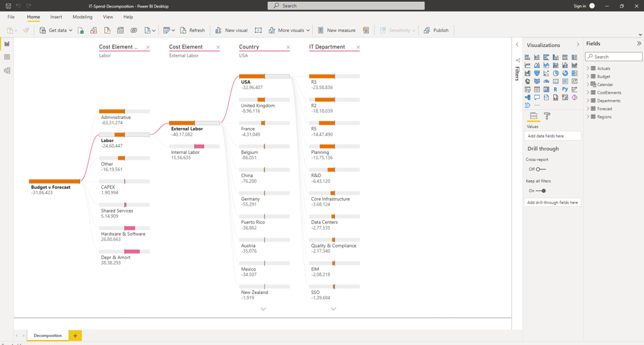
Task: Select the R script visual icon
Action: (556, 90)
